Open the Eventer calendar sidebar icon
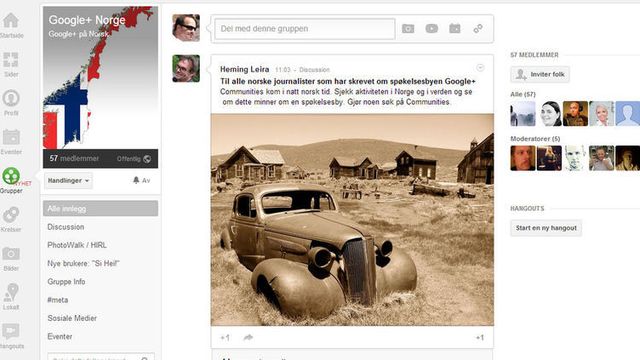Image resolution: width=640 pixels, height=360 pixels. [11, 138]
